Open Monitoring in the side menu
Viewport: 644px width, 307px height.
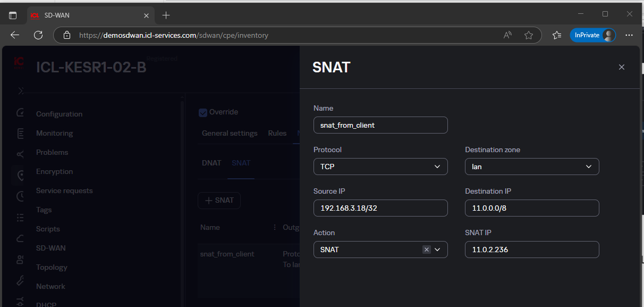(x=54, y=133)
